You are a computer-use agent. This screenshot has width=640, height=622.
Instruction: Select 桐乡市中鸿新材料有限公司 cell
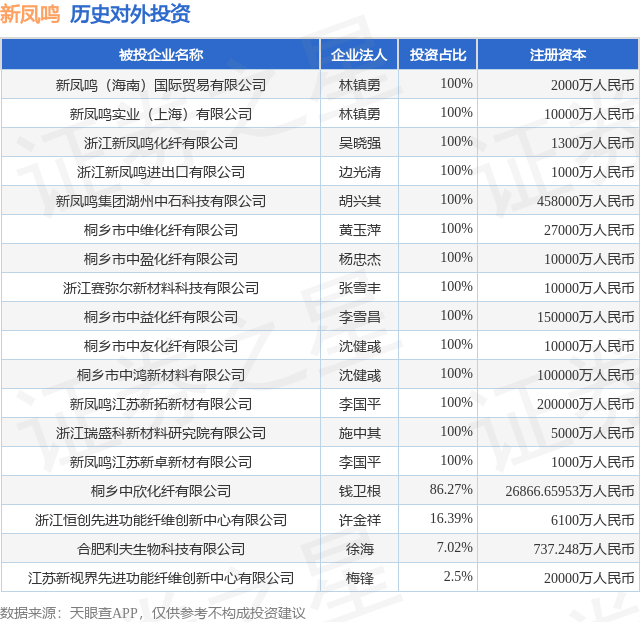[x=161, y=375]
